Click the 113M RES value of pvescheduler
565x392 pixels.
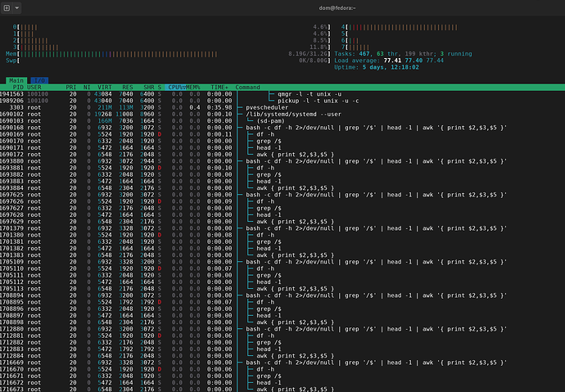click(x=126, y=108)
